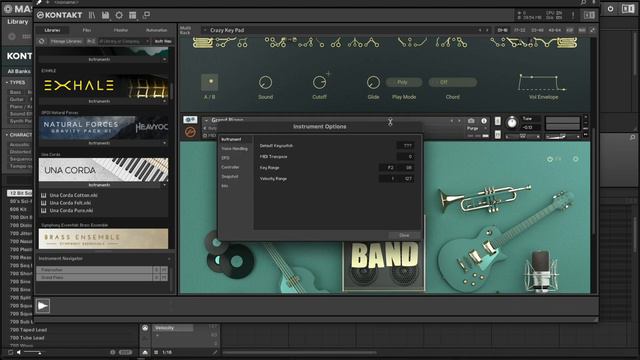Select Snapshot in Instrument Options
The image size is (640, 360).
[x=230, y=177]
